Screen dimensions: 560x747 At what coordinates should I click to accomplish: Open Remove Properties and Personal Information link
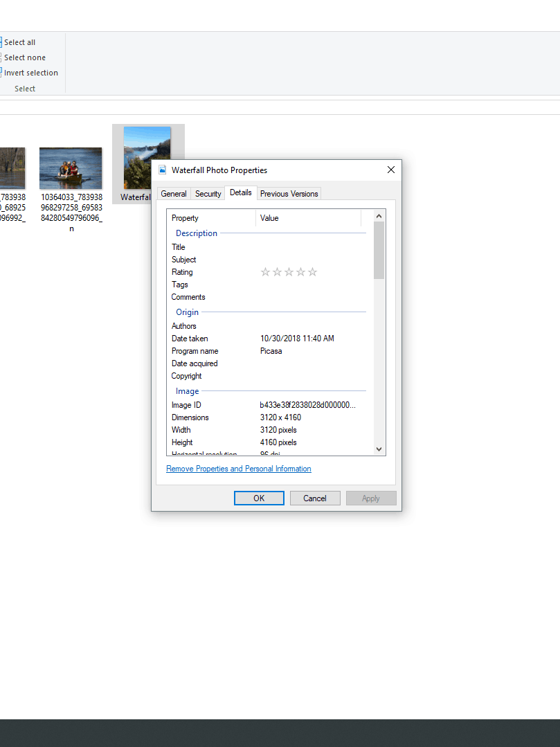[239, 469]
